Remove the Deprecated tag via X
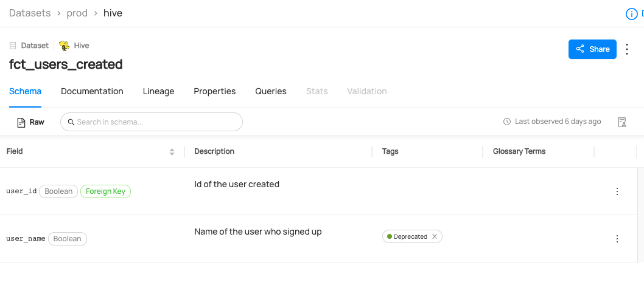Screen dimensions: 644x285 pos(435,236)
